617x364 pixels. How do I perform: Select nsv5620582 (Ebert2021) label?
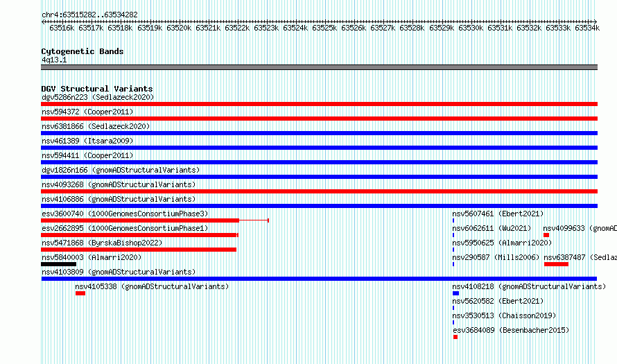498,301
